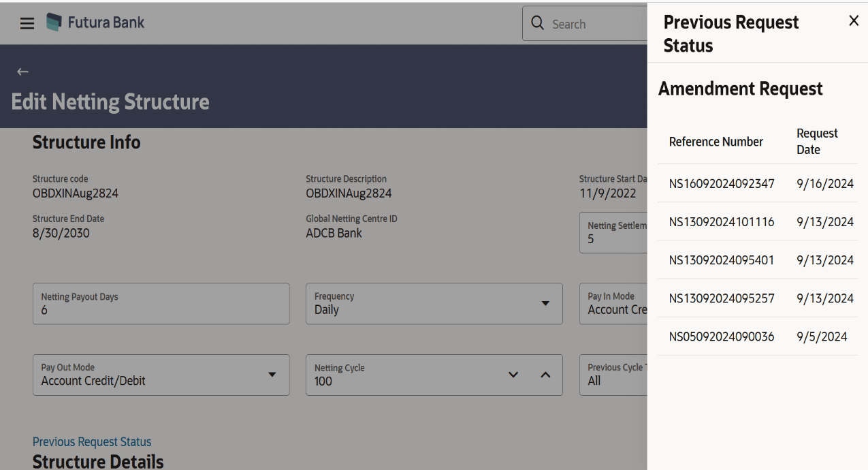This screenshot has width=868, height=470.
Task: Go back using the left arrow
Action: (22, 72)
